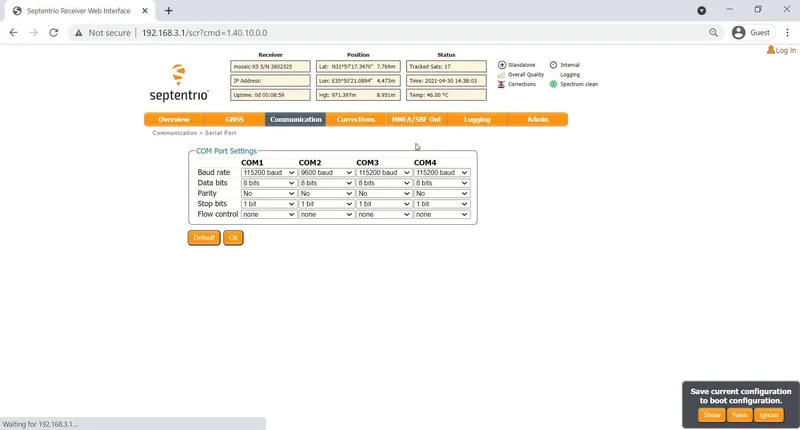Click the Log in link

pos(786,50)
